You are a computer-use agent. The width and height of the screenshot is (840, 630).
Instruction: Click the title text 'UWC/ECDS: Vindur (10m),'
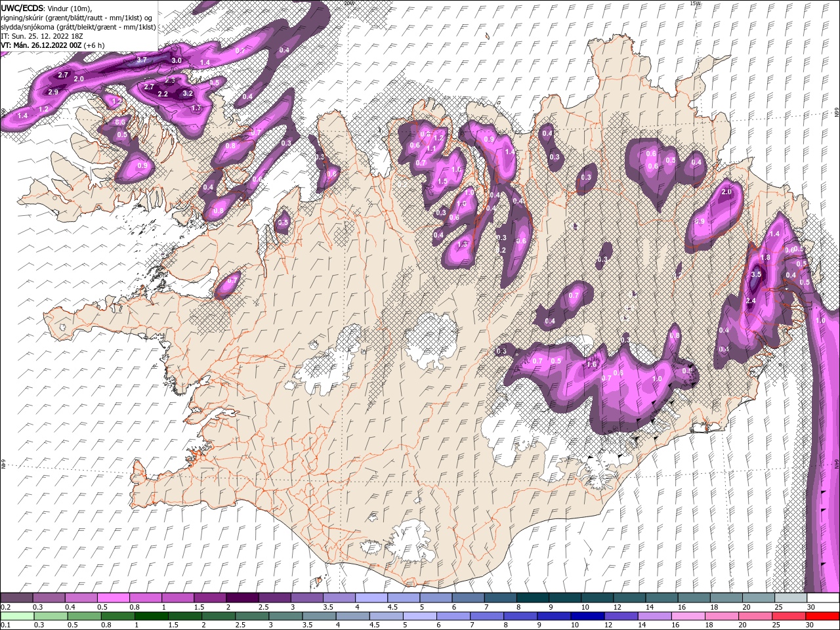(x=47, y=8)
